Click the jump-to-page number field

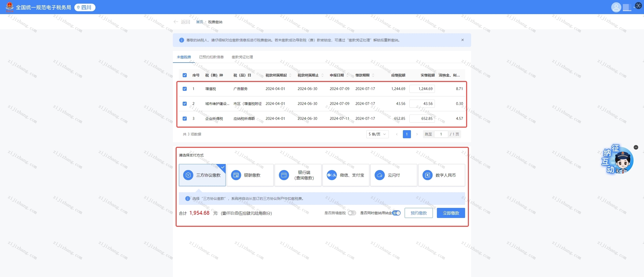(x=441, y=134)
